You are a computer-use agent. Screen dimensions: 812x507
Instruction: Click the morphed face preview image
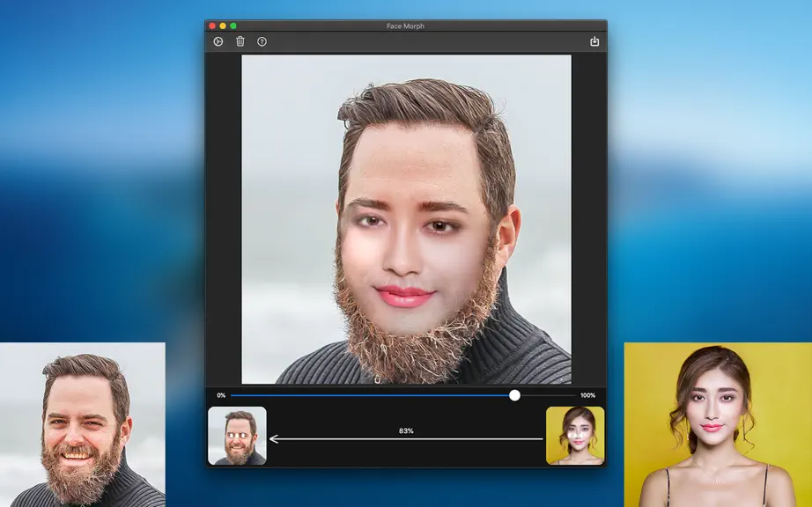407,219
